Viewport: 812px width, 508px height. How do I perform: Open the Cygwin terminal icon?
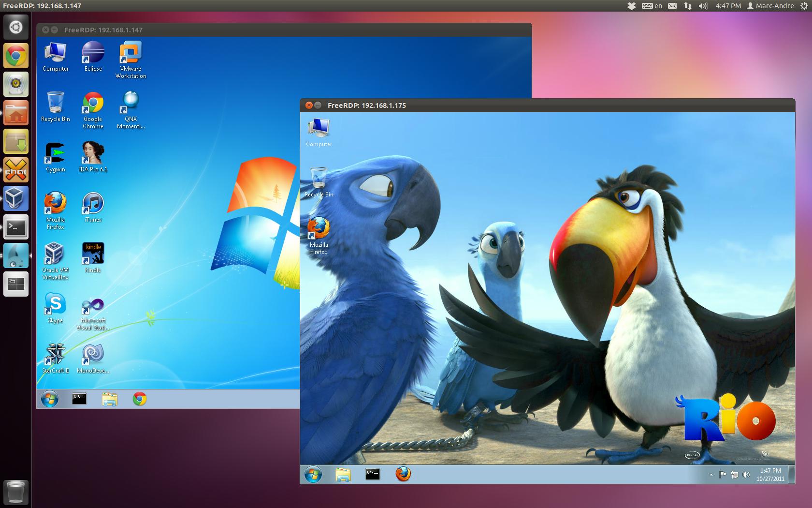[55, 152]
